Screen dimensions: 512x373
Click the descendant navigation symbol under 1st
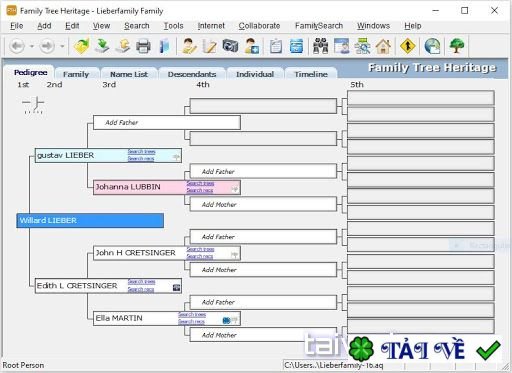tap(33, 105)
